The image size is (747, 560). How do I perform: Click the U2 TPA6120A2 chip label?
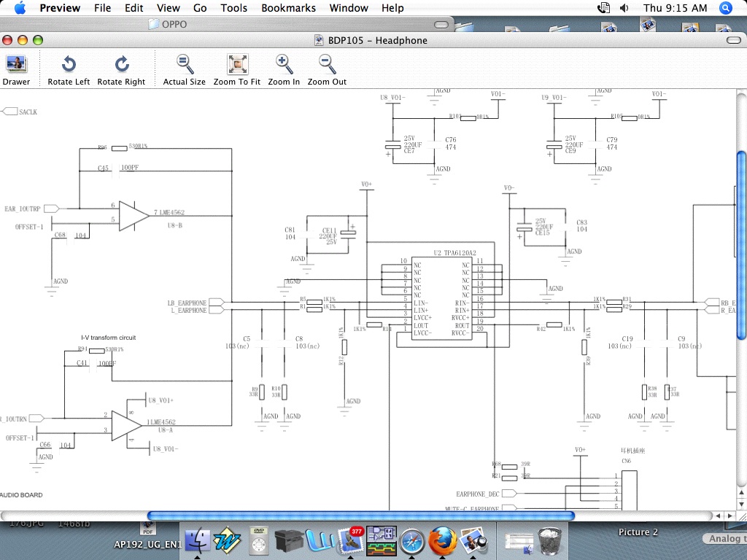pyautogui.click(x=454, y=253)
